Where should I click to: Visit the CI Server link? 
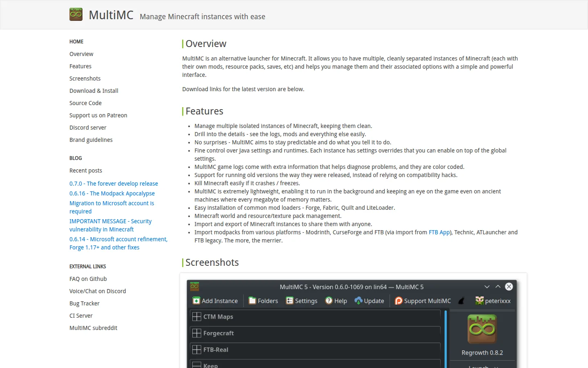coord(81,316)
